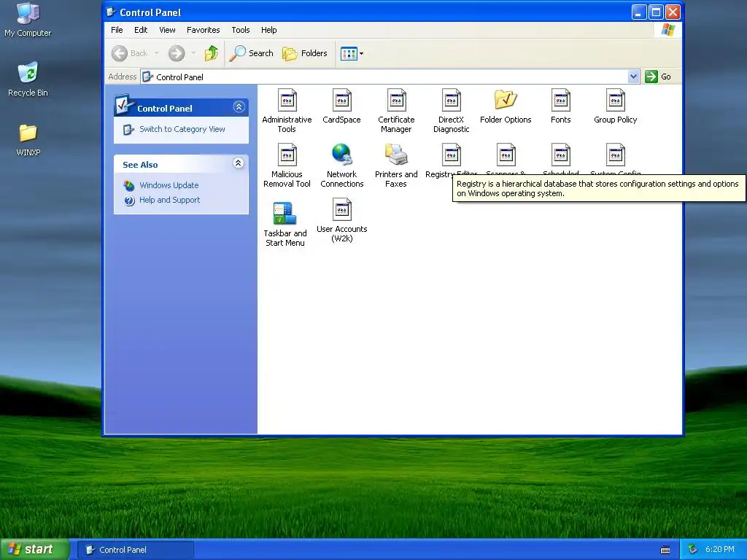Click the Search toolbar button
This screenshot has height=560, width=747.
[251, 53]
